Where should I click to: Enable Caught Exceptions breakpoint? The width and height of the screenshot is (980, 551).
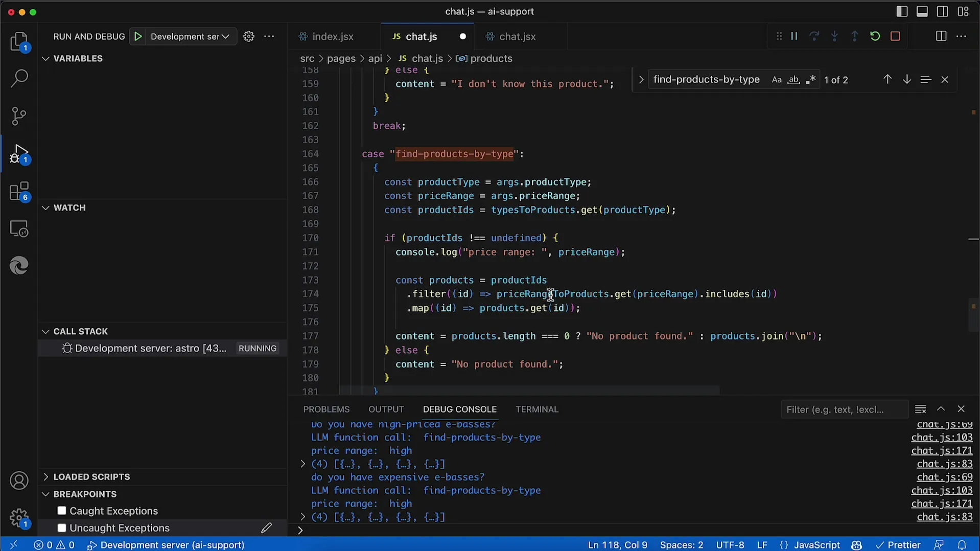click(62, 511)
